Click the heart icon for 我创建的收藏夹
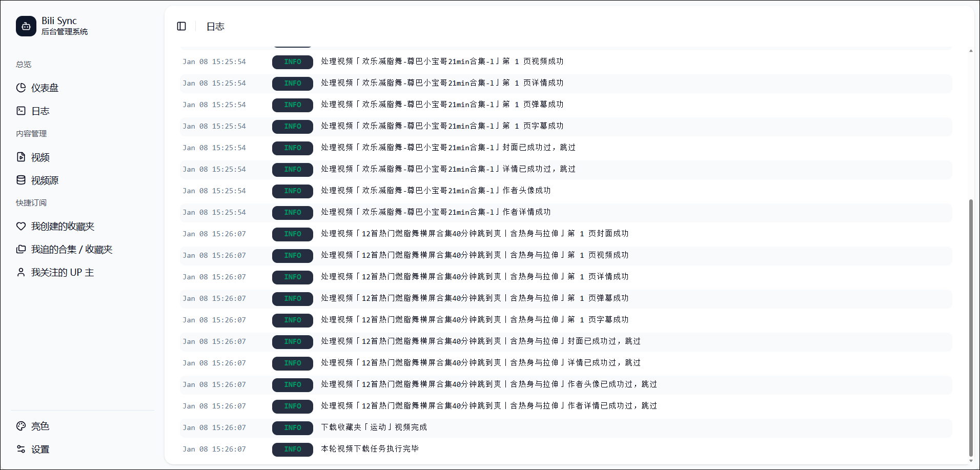This screenshot has height=470, width=980. pos(21,226)
